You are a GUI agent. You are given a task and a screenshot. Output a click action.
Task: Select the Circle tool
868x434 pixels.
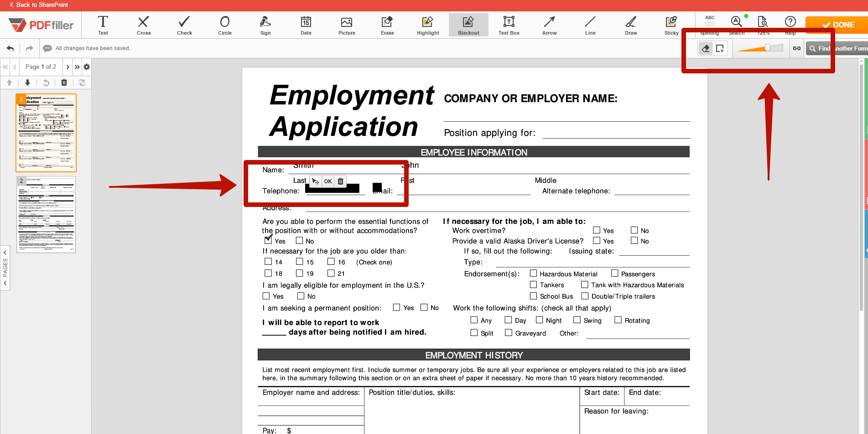[x=225, y=25]
